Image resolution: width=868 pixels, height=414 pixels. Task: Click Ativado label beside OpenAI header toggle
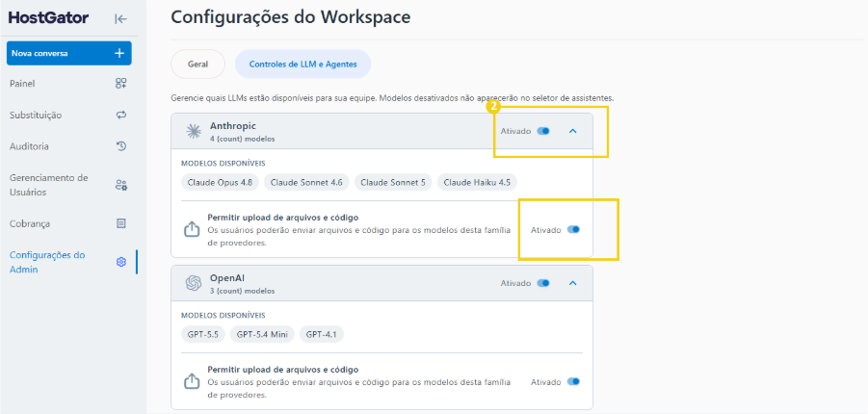point(516,283)
